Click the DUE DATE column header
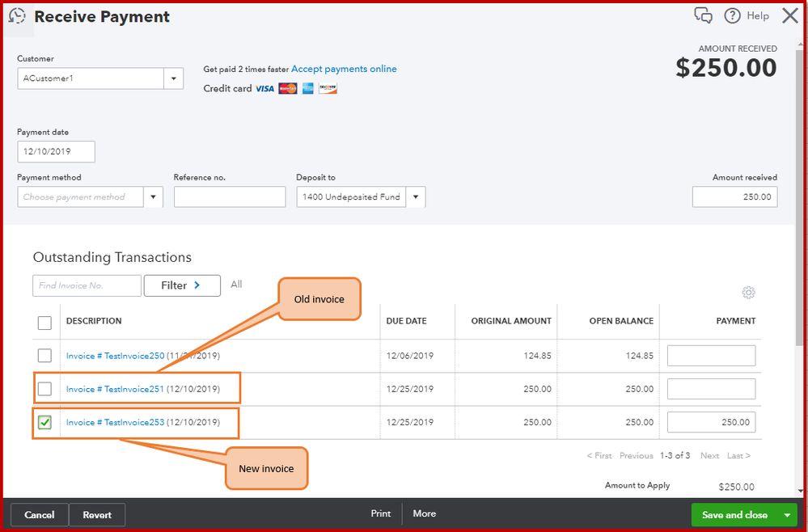The width and height of the screenshot is (808, 532). [x=407, y=321]
